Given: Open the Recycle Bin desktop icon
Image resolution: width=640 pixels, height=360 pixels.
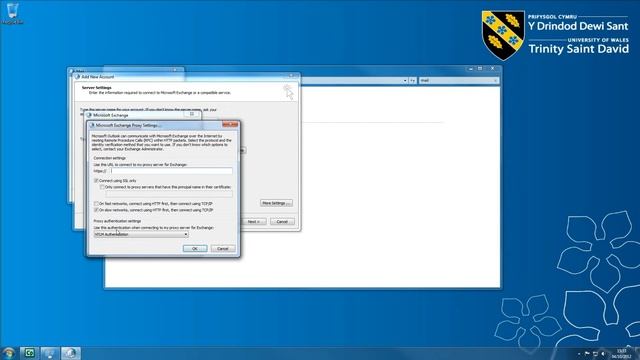Looking at the screenshot, I should point(12,13).
